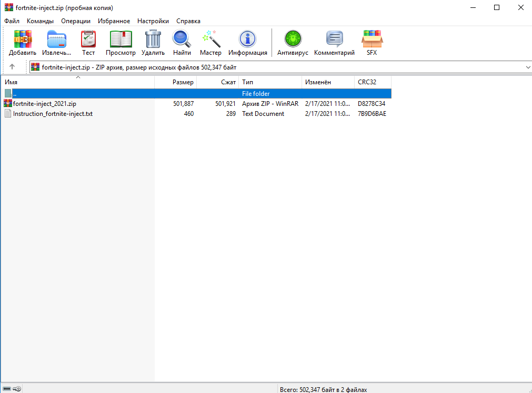The width and height of the screenshot is (532, 393).
Task: Open the Найти magnifier search tool
Action: coord(182,39)
